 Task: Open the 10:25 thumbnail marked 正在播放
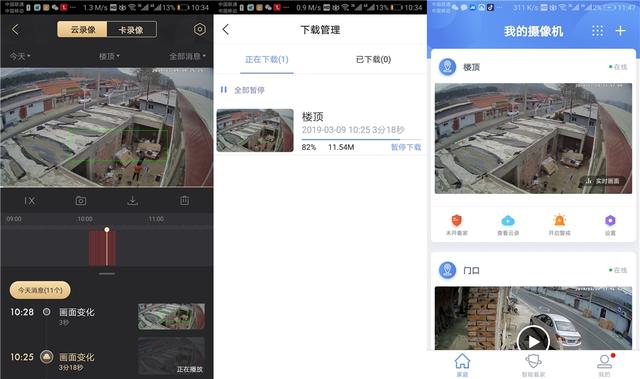171,356
